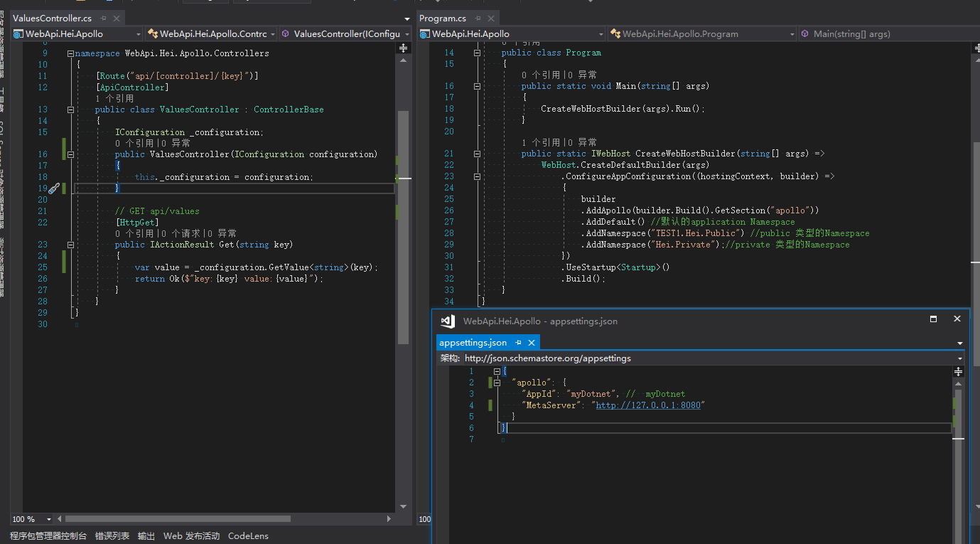Click ValuesController editor horizontal scrollbar thumb

point(177,519)
